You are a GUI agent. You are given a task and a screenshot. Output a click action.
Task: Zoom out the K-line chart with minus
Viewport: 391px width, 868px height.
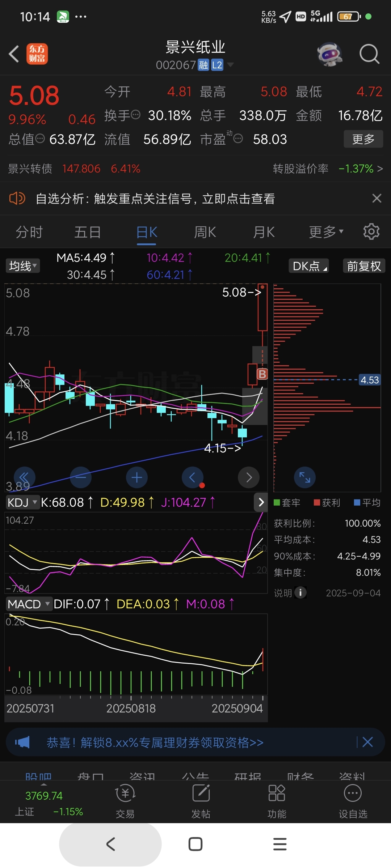(80, 477)
